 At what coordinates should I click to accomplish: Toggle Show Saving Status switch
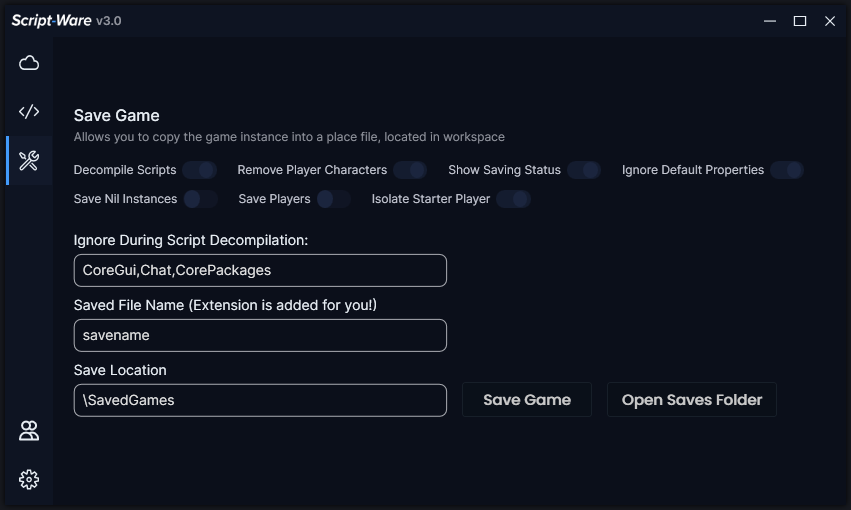(584, 170)
